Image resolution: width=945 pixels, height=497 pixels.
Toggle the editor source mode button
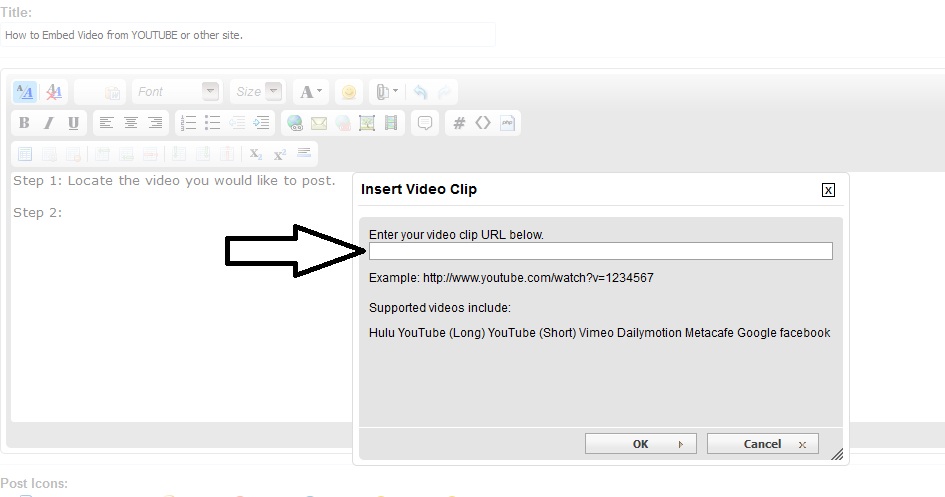pyautogui.click(x=24, y=92)
